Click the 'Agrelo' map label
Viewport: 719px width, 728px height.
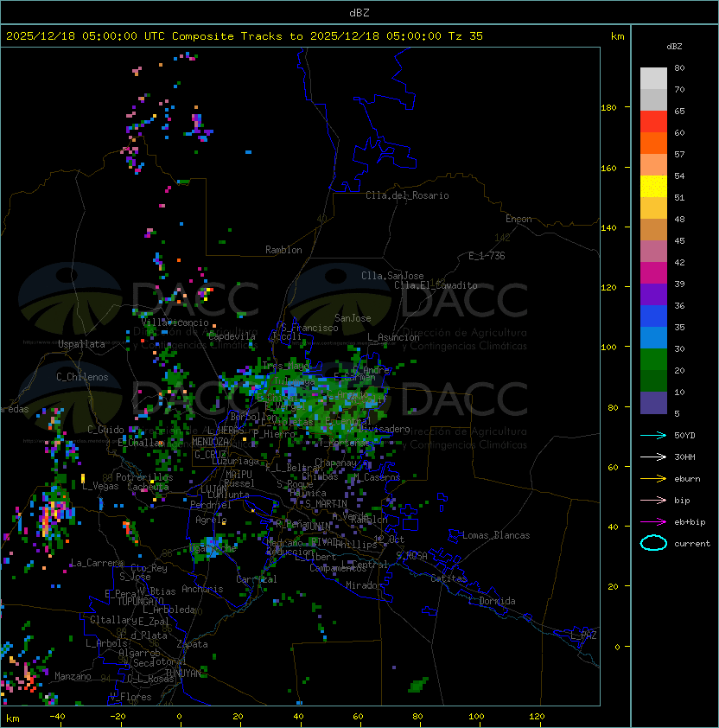[x=211, y=520]
